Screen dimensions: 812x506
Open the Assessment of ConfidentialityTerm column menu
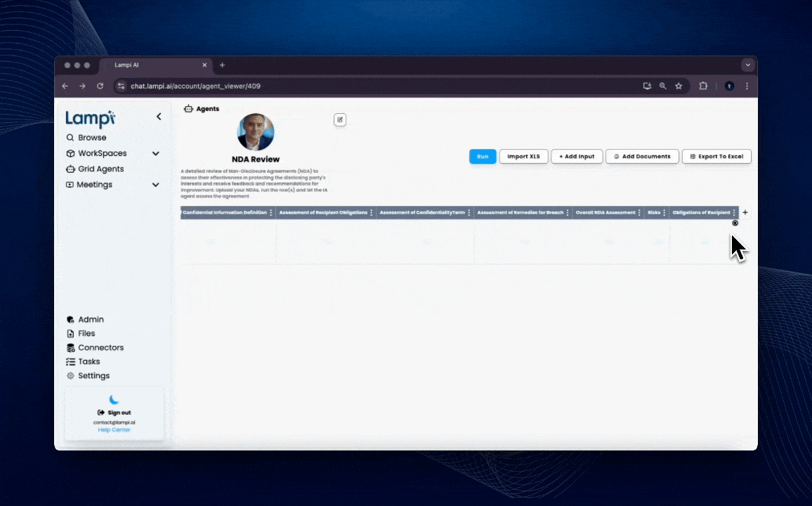click(469, 213)
